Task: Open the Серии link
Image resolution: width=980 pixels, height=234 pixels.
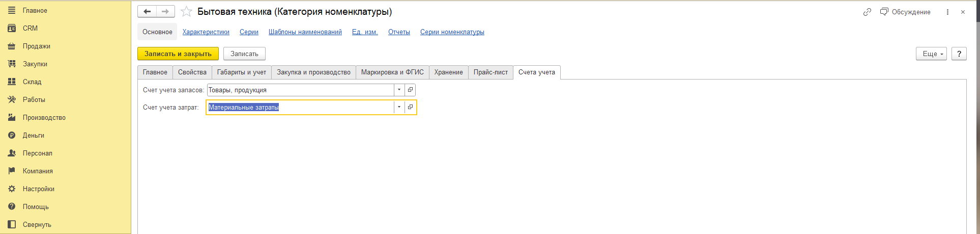Action: pos(249,32)
